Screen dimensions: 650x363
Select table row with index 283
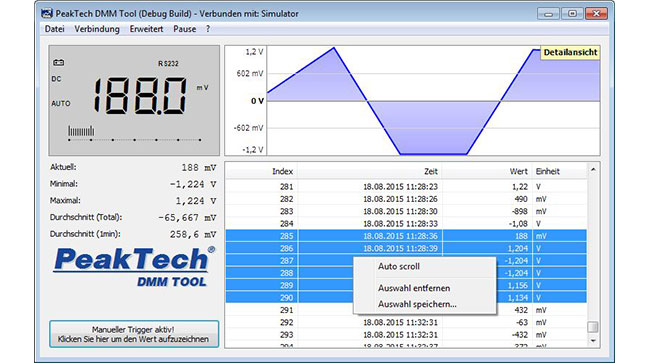pyautogui.click(x=406, y=211)
